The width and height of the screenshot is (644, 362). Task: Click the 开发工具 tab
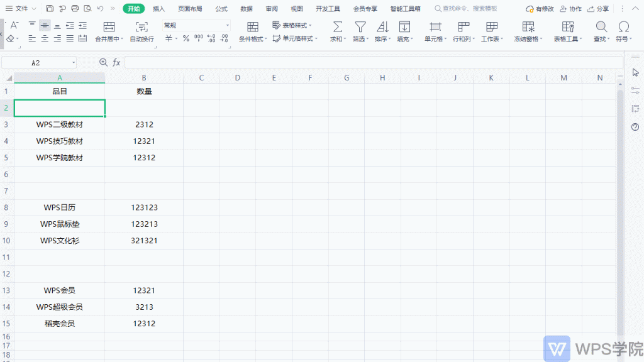click(x=328, y=9)
